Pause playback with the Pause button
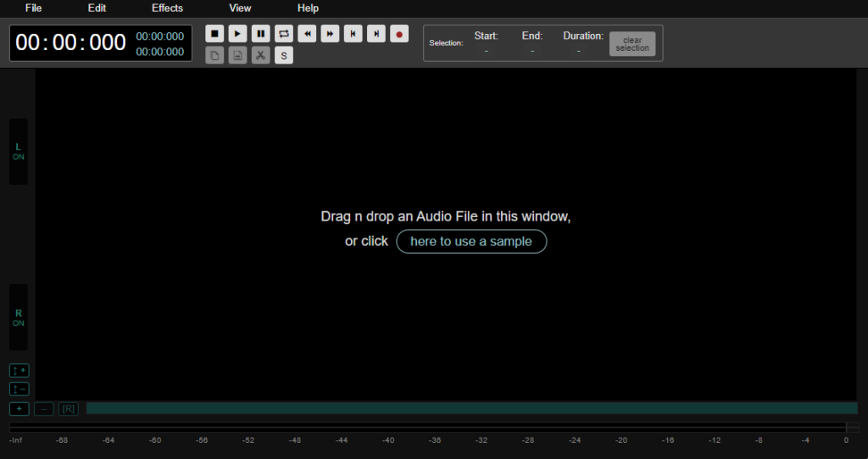Viewport: 868px width, 459px height. tap(261, 34)
